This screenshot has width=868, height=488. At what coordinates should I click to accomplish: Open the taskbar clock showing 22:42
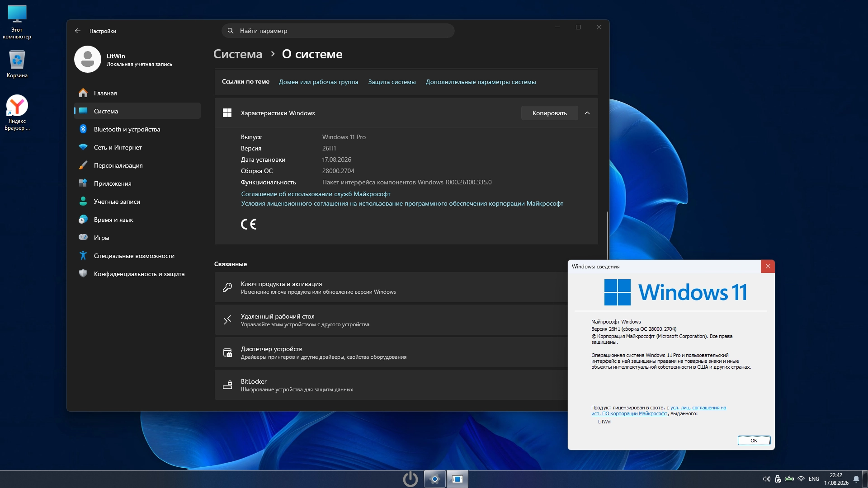(836, 479)
